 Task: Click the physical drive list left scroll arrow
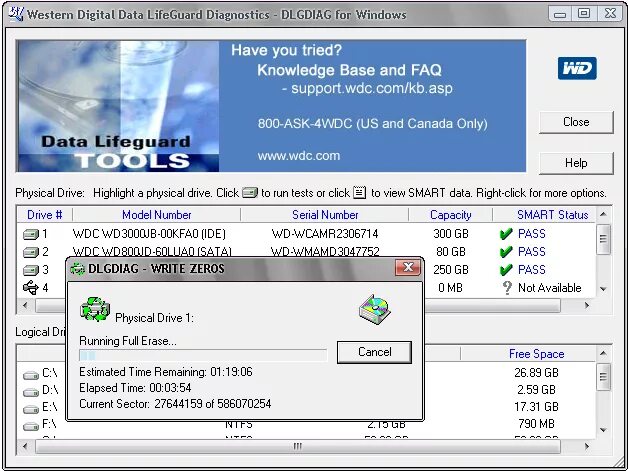[x=26, y=305]
